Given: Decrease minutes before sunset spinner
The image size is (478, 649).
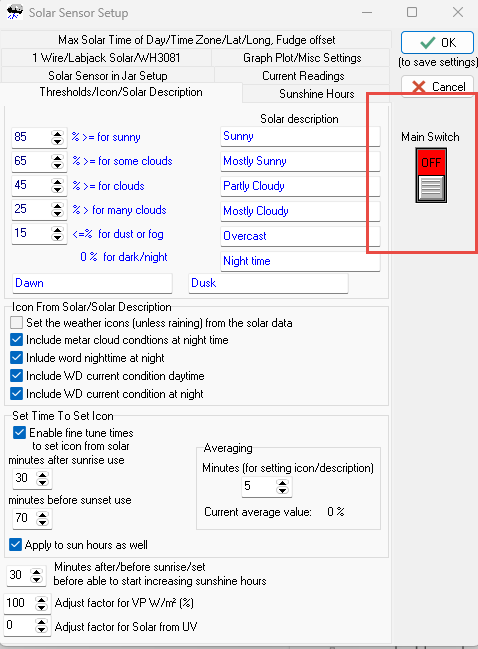Looking at the screenshot, I should (43, 522).
